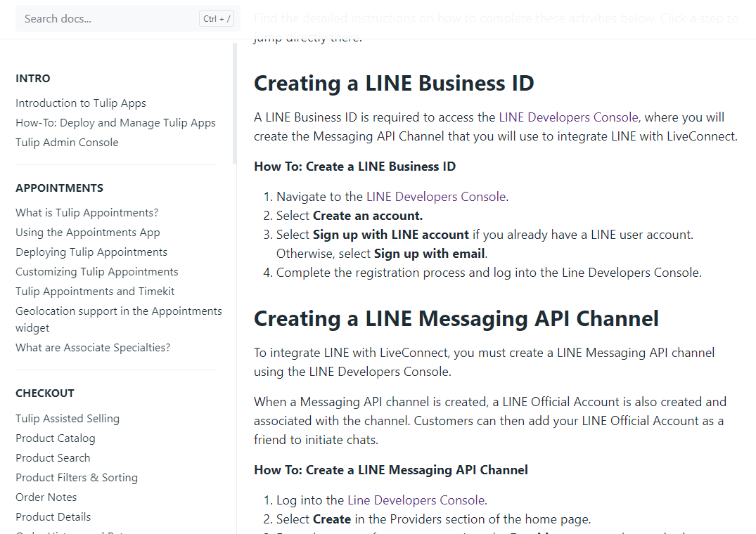Viewport: 756px width, 534px height.
Task: Open Product Search article
Action: pyautogui.click(x=53, y=458)
